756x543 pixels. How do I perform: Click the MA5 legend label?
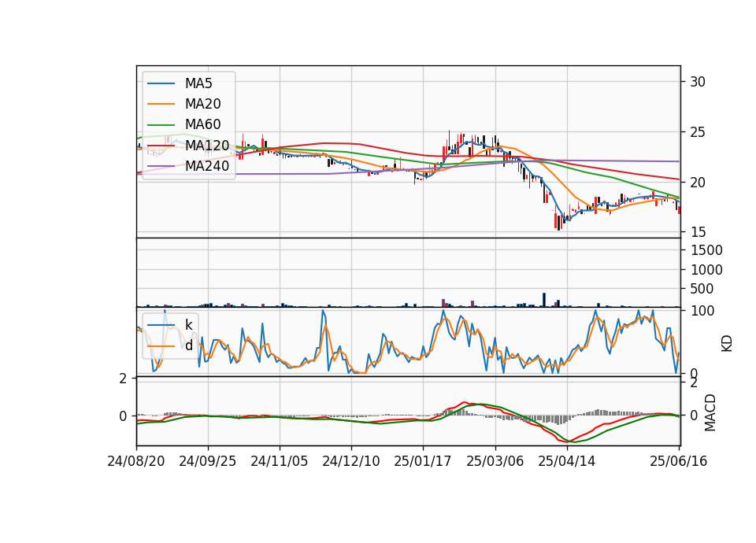(x=198, y=83)
